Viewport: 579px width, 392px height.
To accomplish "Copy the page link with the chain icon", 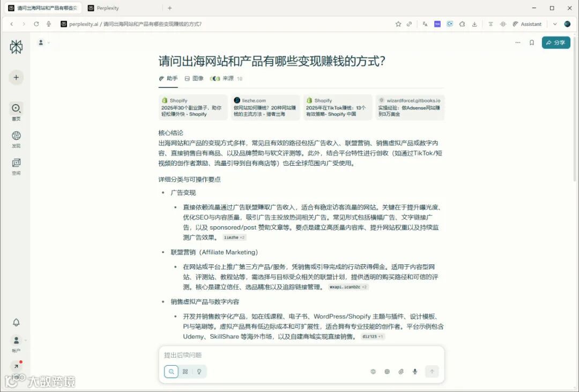I will (x=409, y=24).
